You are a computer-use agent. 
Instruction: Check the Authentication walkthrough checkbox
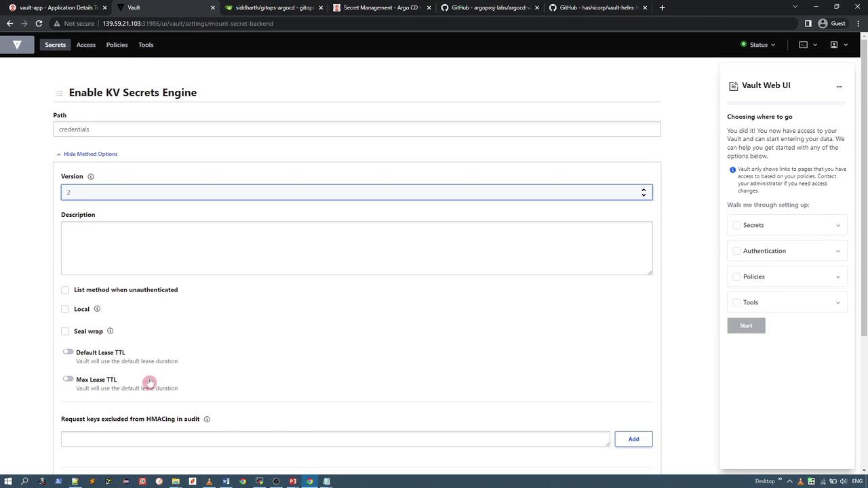coord(736,251)
